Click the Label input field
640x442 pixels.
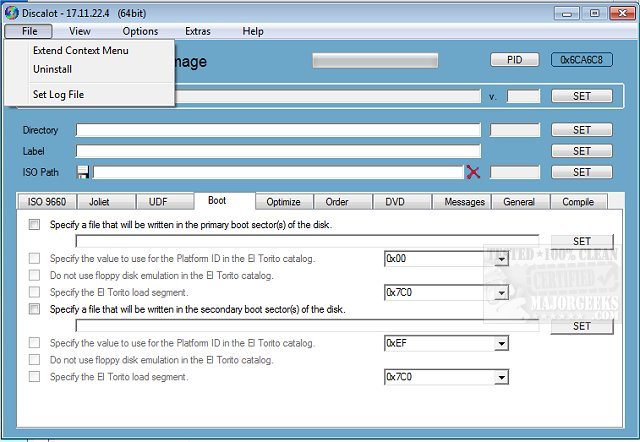(278, 151)
